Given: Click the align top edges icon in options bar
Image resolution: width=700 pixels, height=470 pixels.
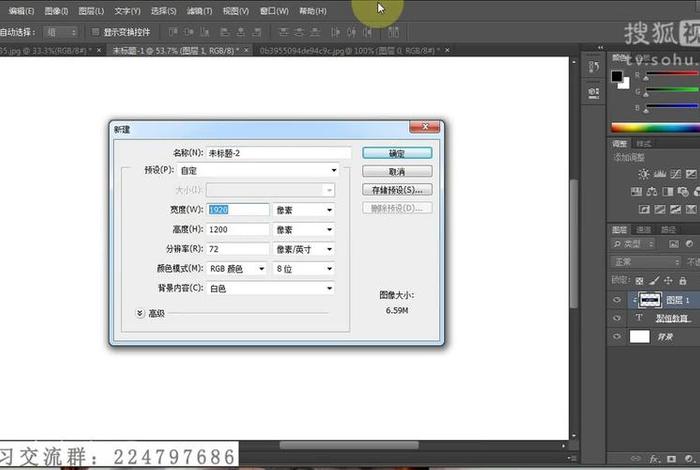Looking at the screenshot, I should point(172,32).
